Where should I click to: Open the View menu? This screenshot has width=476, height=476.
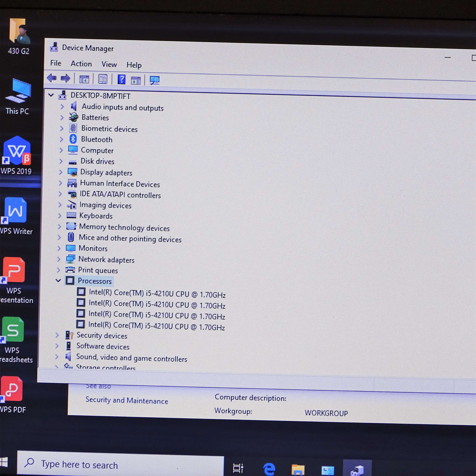(x=109, y=64)
